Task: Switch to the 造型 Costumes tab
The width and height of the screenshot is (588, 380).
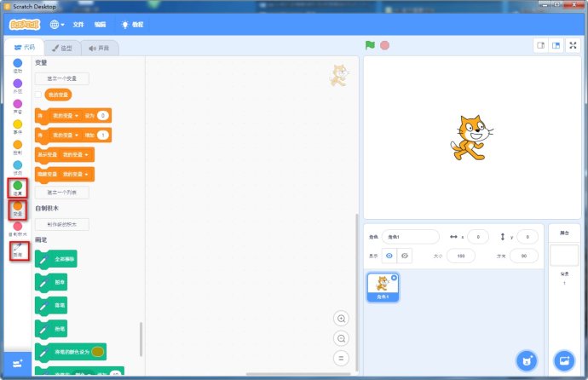Action: (x=62, y=48)
